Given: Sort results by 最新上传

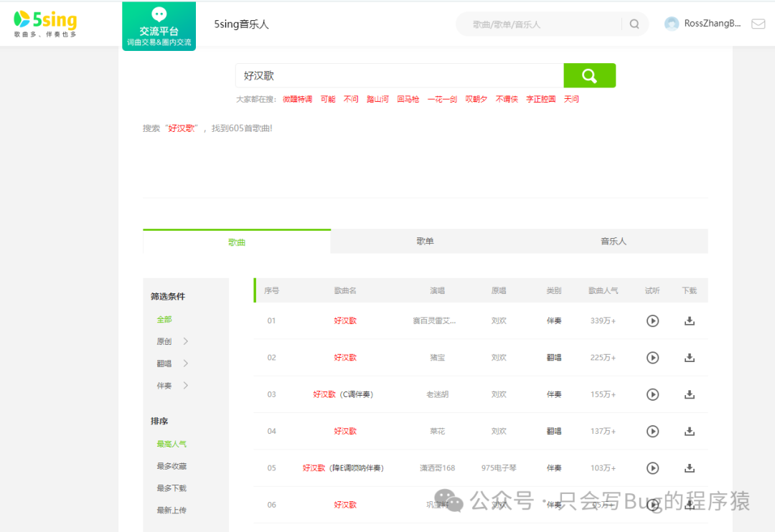Looking at the screenshot, I should pyautogui.click(x=172, y=510).
